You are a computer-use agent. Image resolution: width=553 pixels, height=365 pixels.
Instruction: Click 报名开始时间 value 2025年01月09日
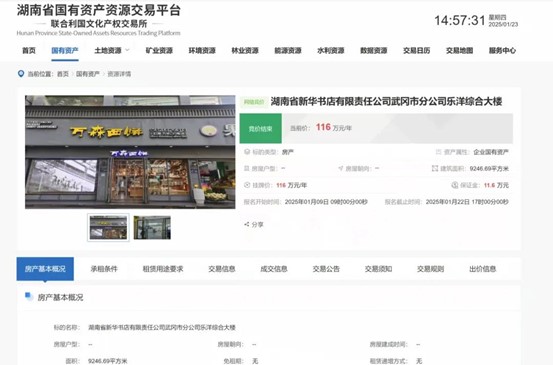[326, 202]
